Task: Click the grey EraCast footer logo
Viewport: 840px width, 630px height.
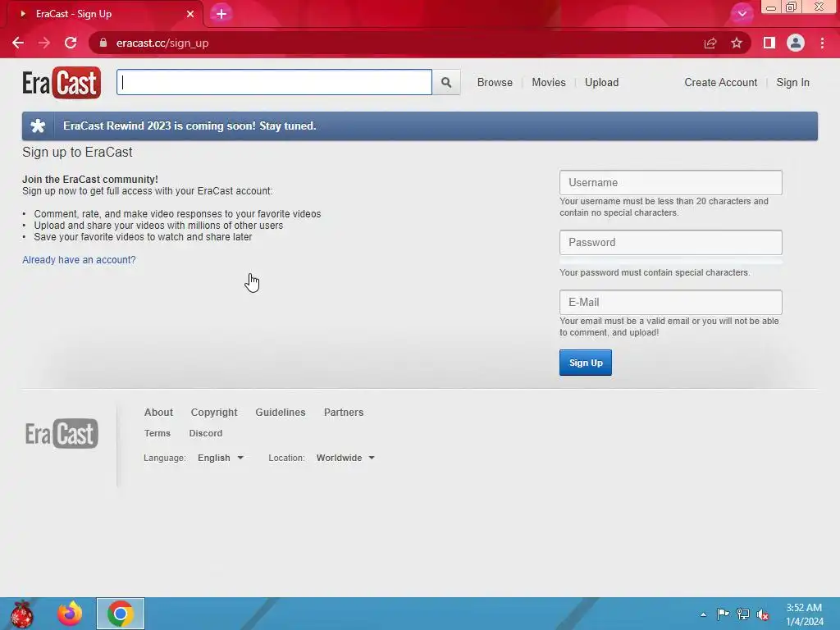Action: coord(62,433)
